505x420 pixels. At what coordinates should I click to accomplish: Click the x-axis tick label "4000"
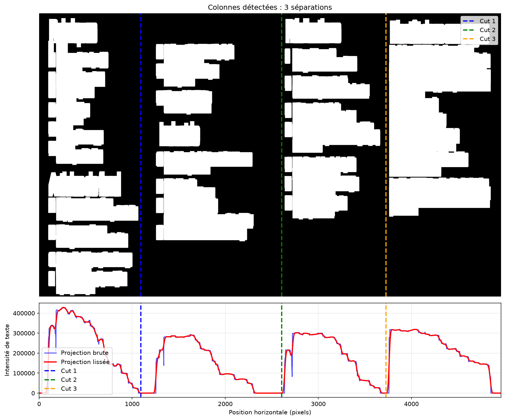click(411, 404)
